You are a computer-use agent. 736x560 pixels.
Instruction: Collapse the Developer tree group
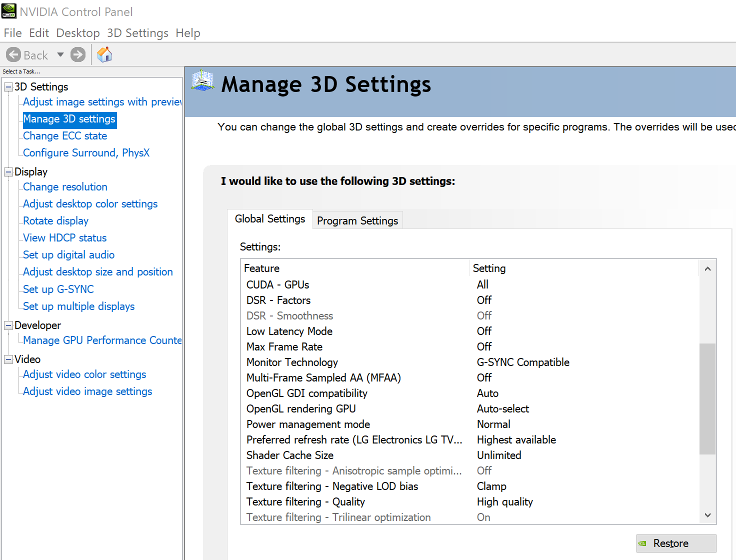[8, 325]
